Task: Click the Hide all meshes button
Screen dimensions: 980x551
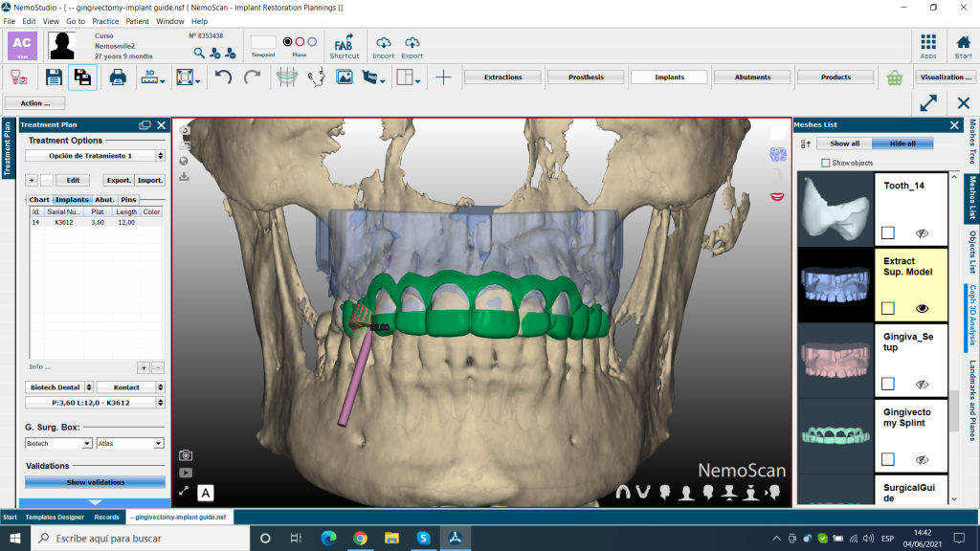Action: (902, 143)
